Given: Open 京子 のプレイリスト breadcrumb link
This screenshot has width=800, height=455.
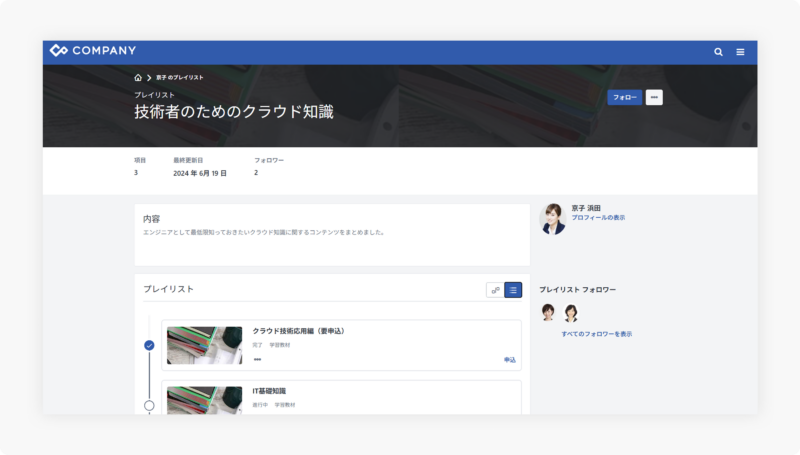Looking at the screenshot, I should click(x=180, y=78).
